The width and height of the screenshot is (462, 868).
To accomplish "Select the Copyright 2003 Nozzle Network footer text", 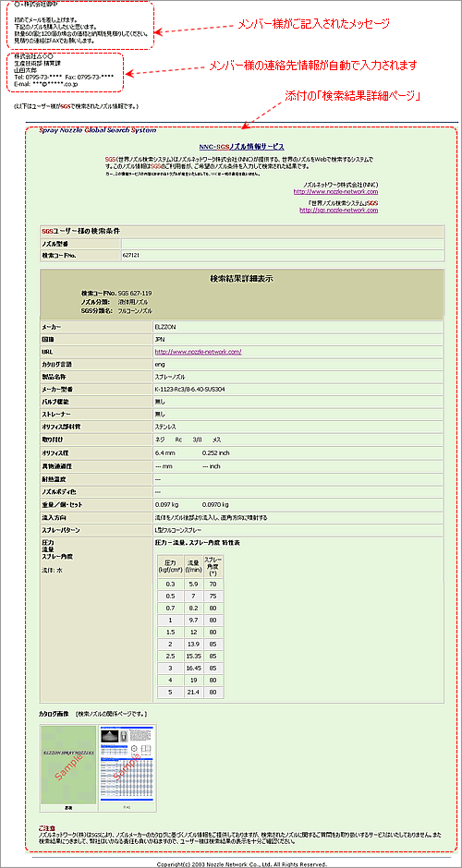I will coord(241,864).
